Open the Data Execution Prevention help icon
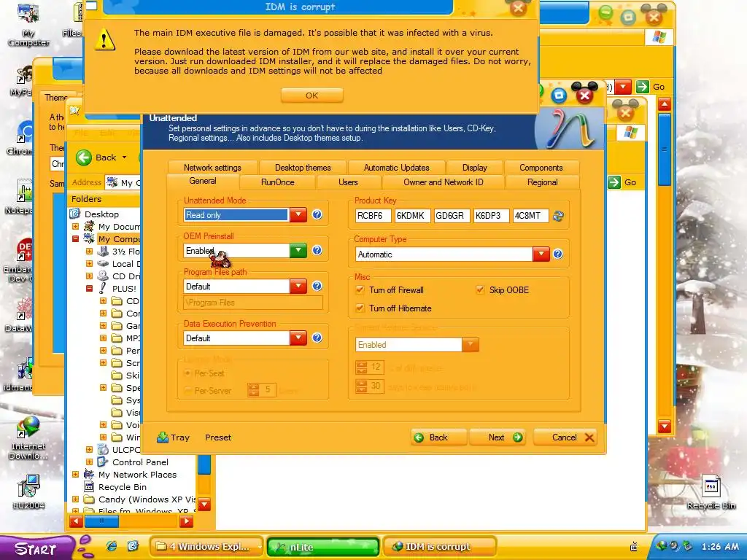This screenshot has height=560, width=747. [317, 338]
